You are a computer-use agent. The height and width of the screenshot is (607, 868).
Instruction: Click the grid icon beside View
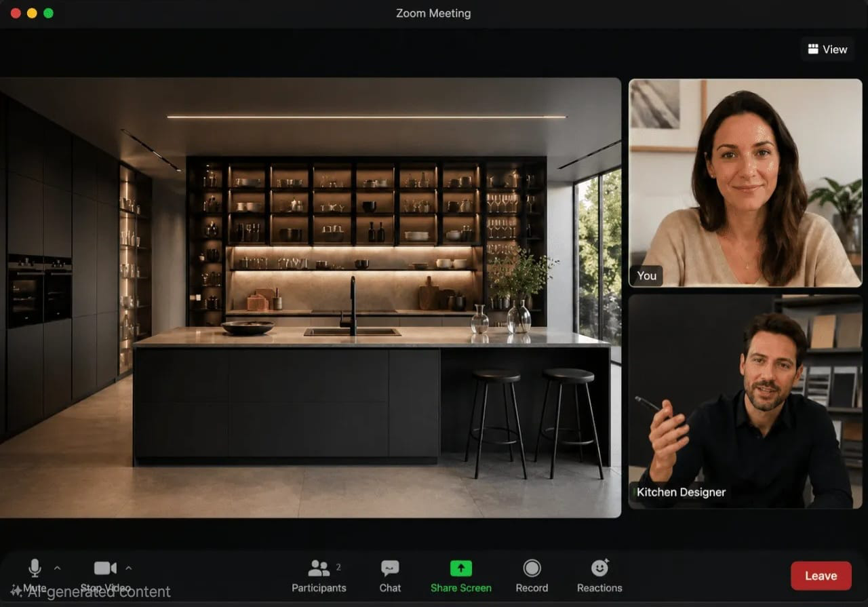[813, 49]
